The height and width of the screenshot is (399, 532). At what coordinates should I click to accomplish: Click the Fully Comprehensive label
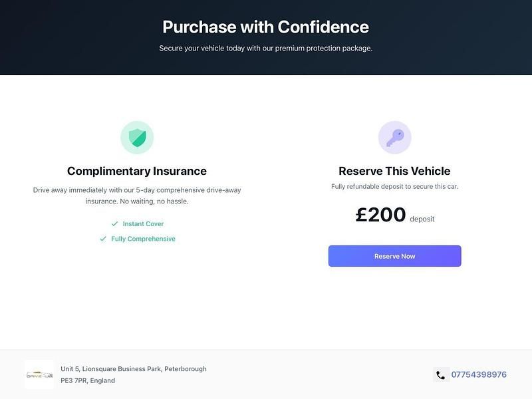[x=143, y=239]
